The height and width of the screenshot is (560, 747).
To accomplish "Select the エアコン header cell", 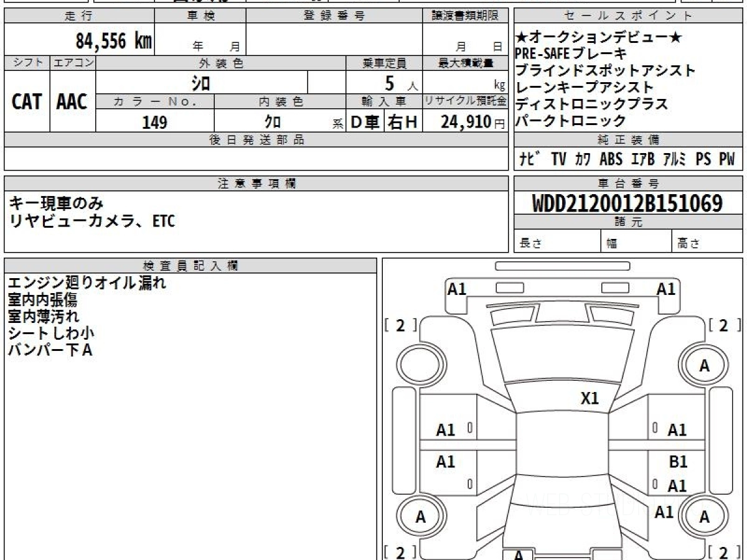I will 73,63.
